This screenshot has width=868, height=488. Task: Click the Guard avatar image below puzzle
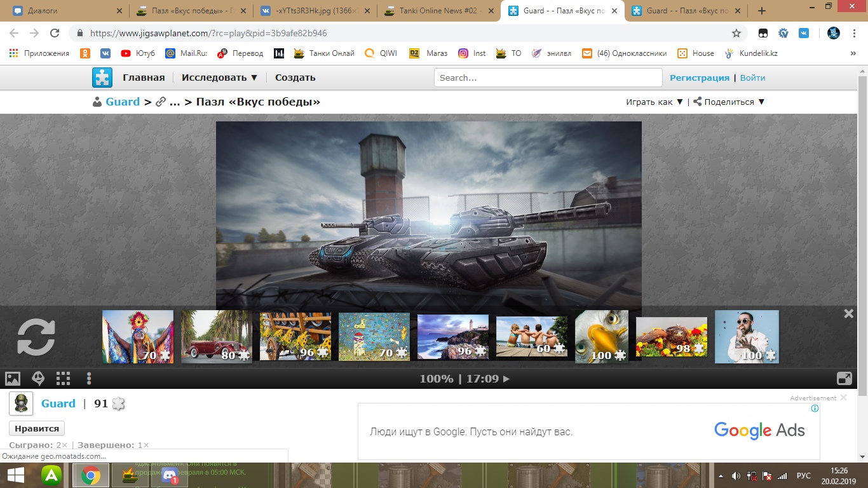[x=21, y=403]
